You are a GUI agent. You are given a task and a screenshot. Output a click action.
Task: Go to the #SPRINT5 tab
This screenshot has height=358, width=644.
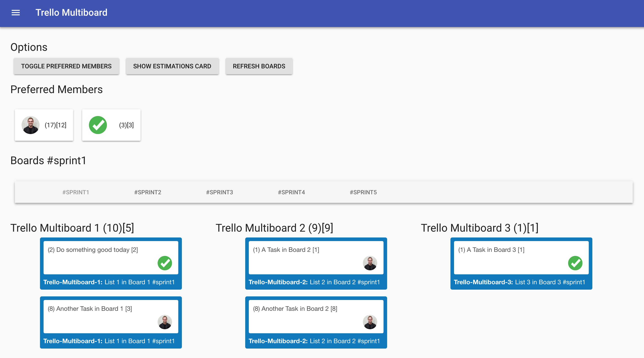tap(363, 192)
